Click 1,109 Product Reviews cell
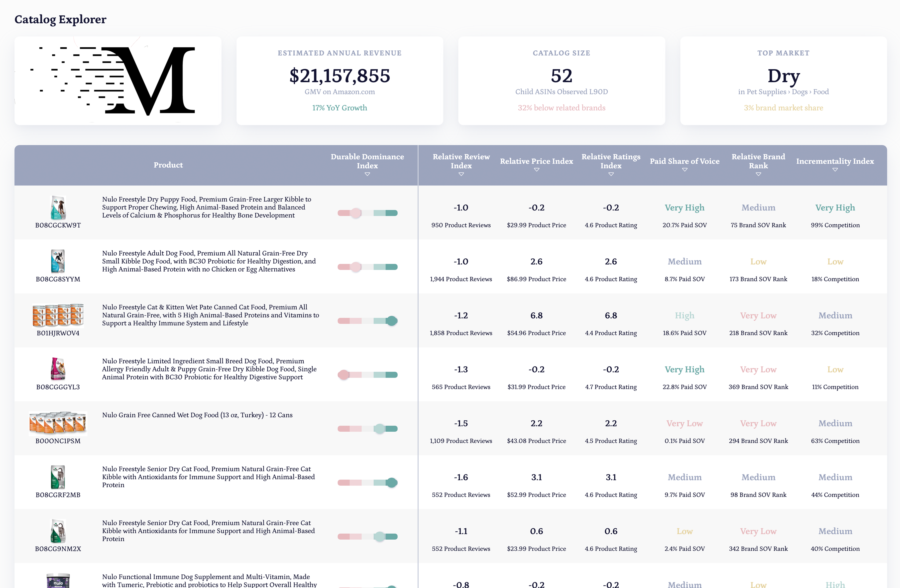The image size is (900, 588). point(461,441)
